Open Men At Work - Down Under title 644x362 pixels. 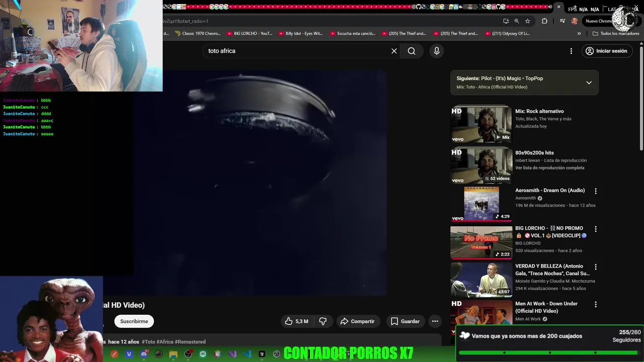[546, 307]
